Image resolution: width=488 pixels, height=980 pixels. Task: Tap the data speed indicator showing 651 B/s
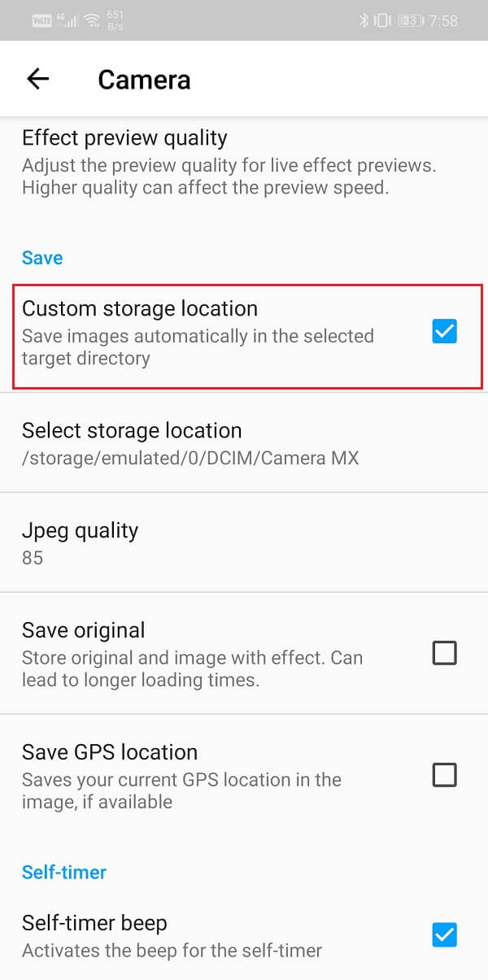pos(115,20)
